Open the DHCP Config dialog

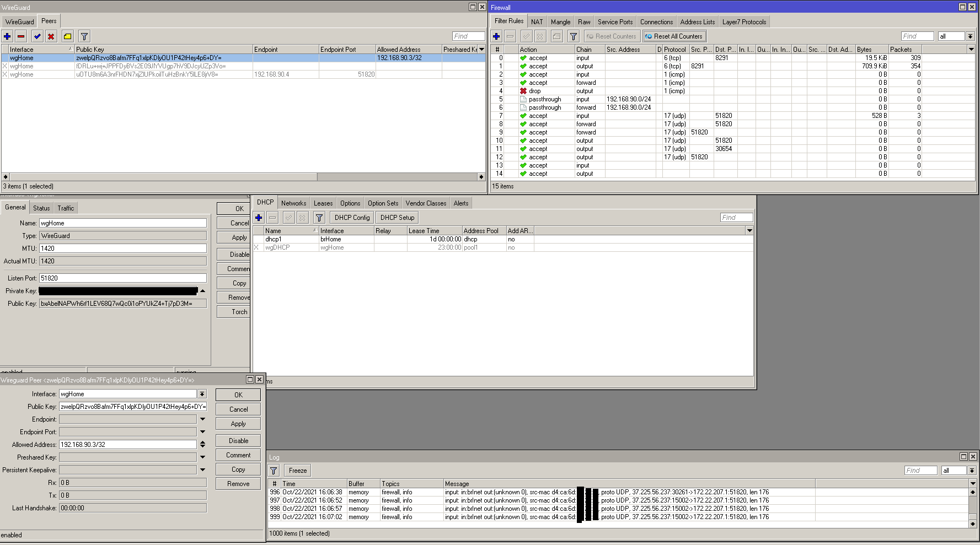(x=352, y=218)
